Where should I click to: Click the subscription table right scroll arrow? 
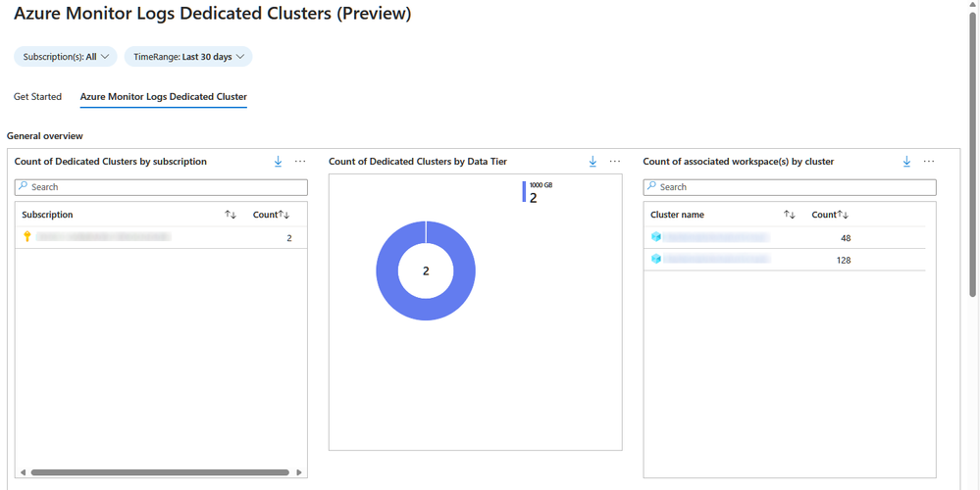299,472
